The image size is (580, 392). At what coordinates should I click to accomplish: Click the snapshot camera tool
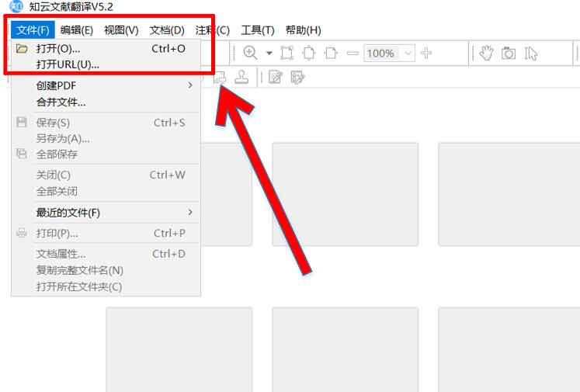point(509,53)
